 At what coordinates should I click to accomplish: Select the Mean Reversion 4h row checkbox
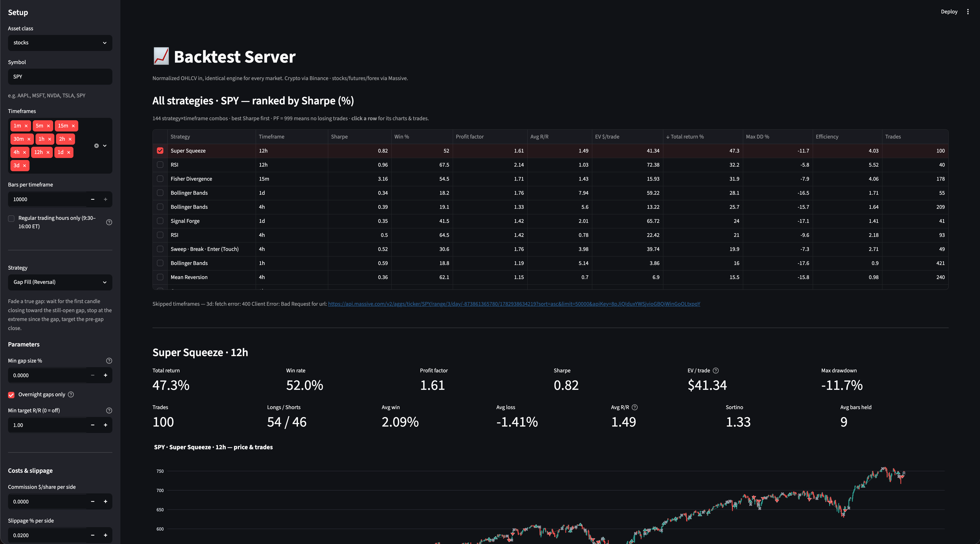click(x=160, y=277)
